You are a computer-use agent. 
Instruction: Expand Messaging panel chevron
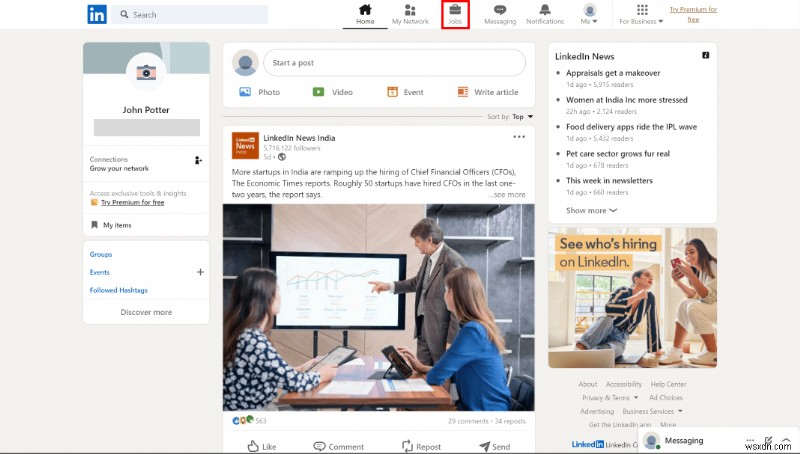tap(786, 440)
